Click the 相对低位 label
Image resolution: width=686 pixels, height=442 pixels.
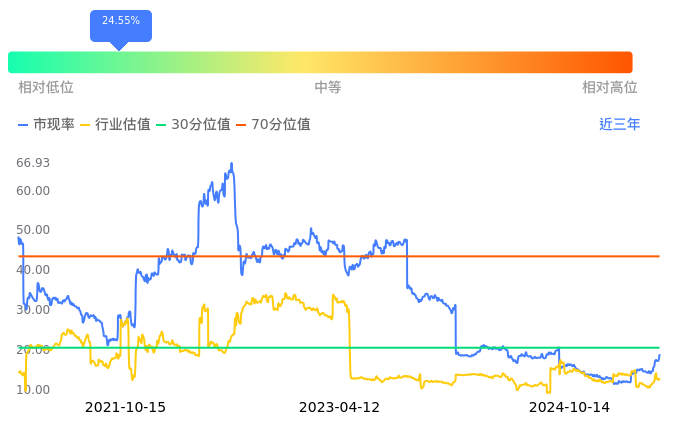[x=46, y=88]
